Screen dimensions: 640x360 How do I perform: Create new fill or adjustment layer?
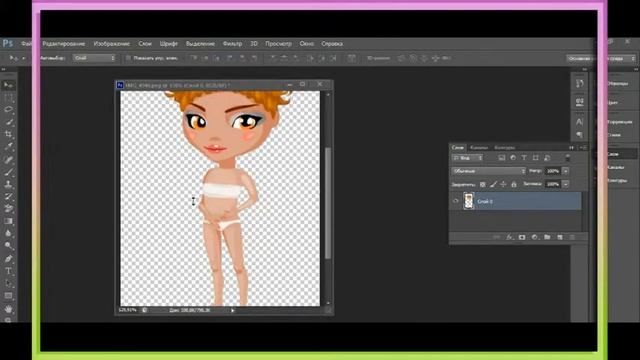click(534, 237)
